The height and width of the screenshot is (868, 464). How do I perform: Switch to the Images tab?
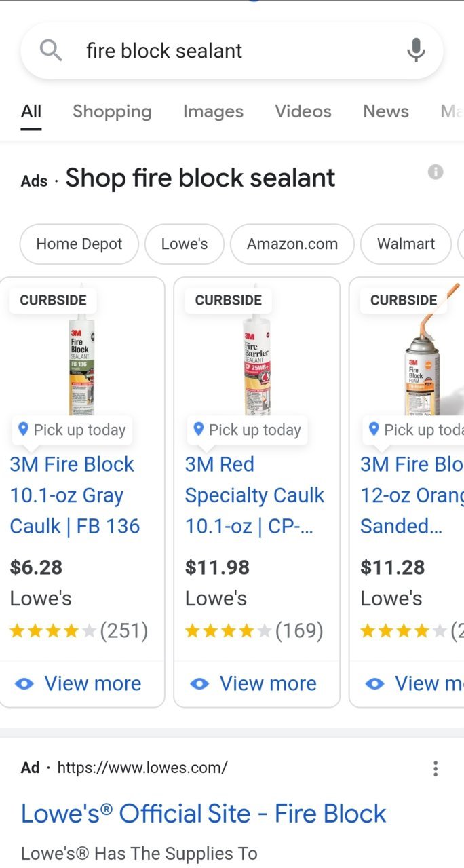click(213, 111)
